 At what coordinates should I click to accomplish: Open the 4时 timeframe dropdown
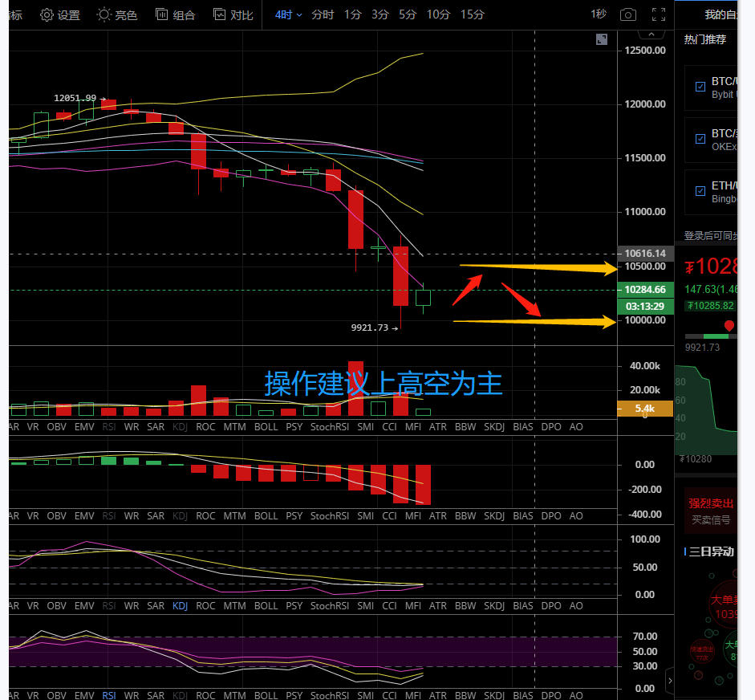tap(288, 14)
